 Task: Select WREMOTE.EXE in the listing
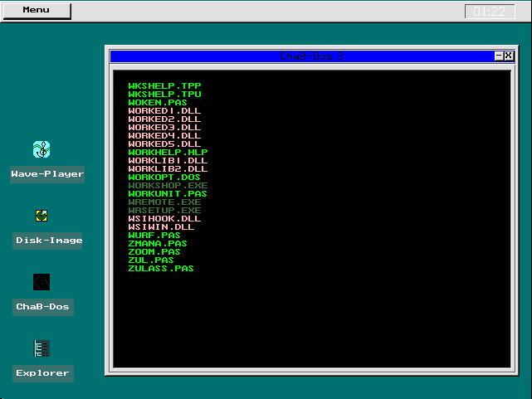click(x=164, y=202)
